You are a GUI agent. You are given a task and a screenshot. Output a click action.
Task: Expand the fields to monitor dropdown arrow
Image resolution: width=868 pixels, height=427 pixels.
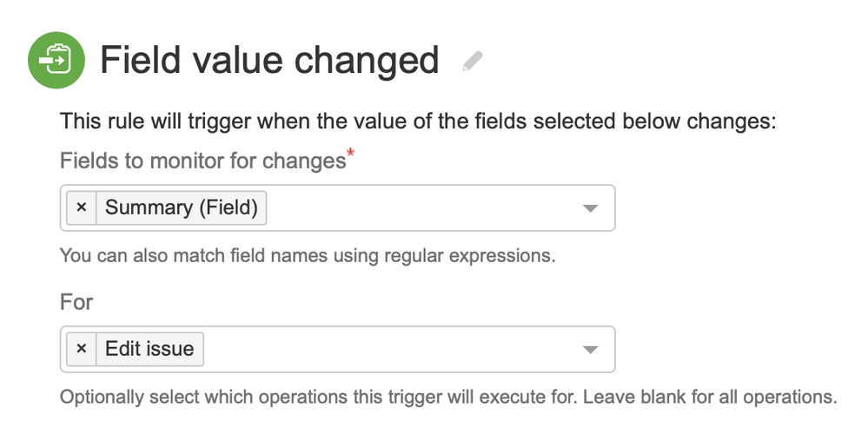[x=590, y=208]
